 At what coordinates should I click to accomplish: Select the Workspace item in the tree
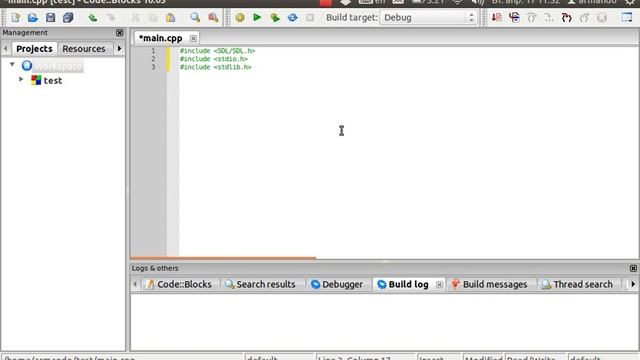(x=59, y=66)
